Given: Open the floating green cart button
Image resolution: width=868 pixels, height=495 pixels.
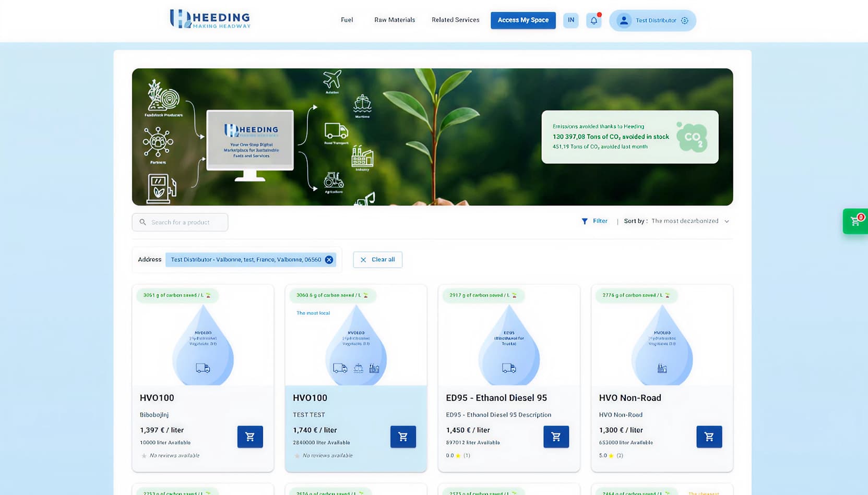Looking at the screenshot, I should click(x=855, y=221).
